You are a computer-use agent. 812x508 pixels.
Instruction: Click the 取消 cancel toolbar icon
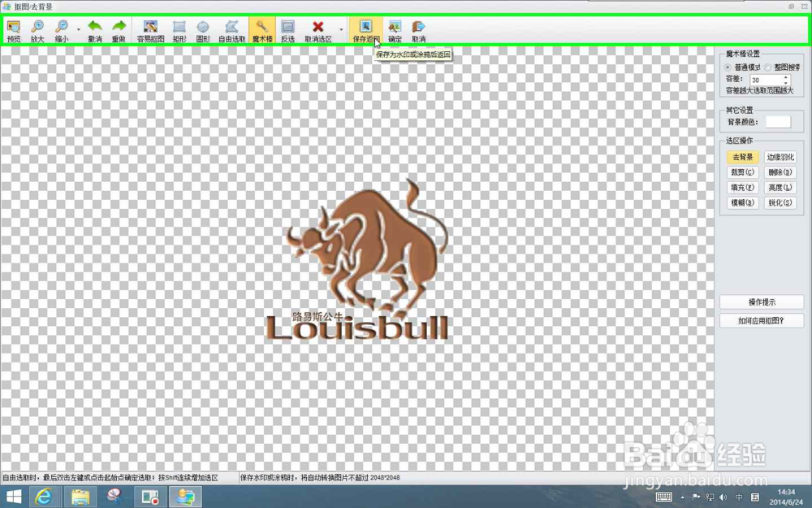point(418,31)
